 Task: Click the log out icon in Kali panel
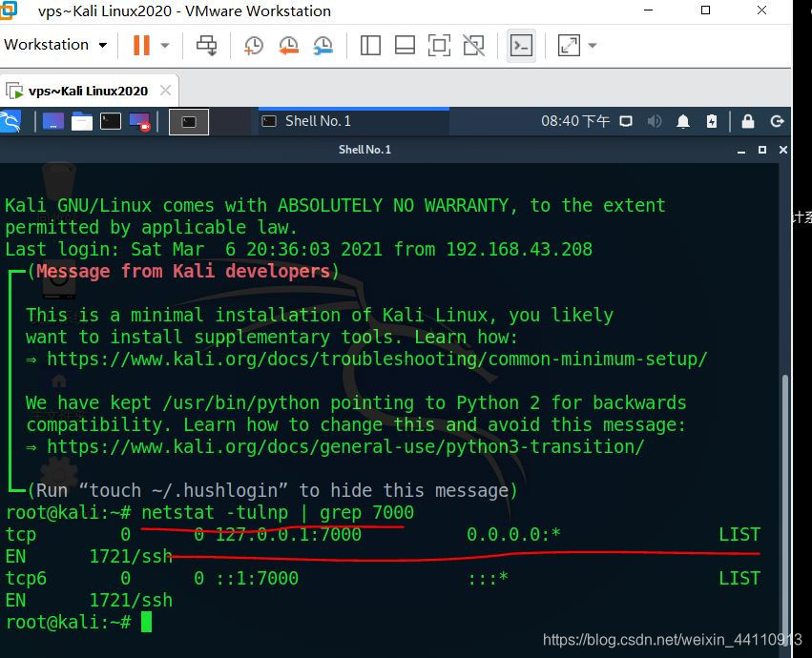pyautogui.click(x=777, y=122)
